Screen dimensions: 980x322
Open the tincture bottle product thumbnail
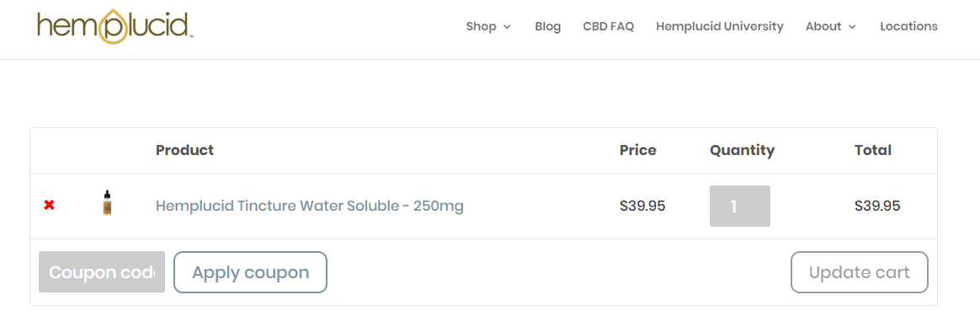(108, 204)
